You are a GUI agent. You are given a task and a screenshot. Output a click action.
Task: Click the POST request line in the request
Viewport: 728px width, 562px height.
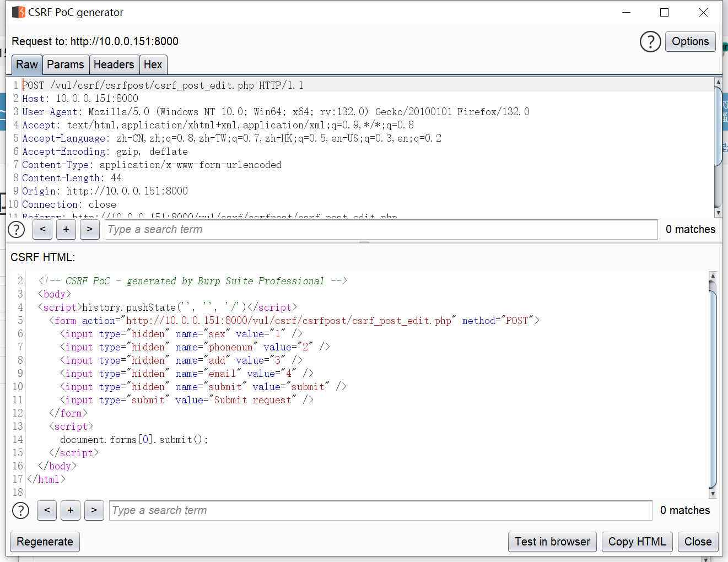pos(163,85)
